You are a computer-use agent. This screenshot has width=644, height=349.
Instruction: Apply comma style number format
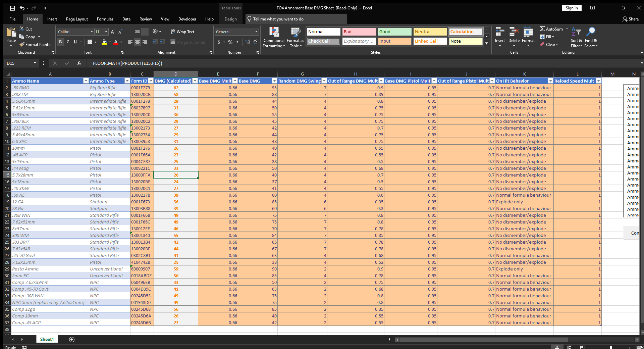tap(237, 42)
